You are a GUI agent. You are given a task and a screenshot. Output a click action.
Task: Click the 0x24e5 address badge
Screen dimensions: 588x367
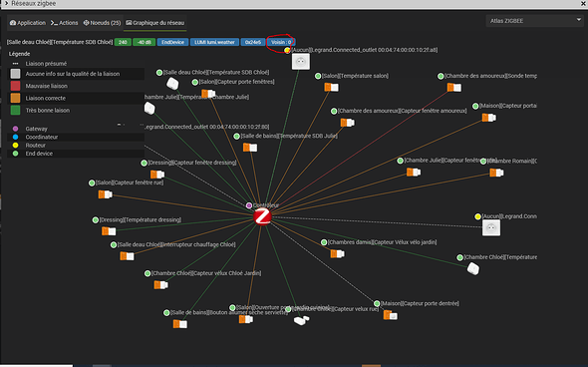point(253,42)
